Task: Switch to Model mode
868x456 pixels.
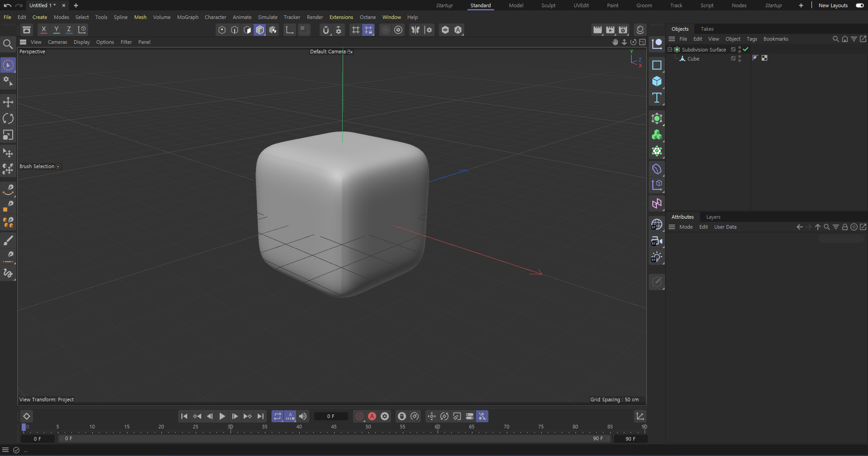Action: pyautogui.click(x=260, y=30)
